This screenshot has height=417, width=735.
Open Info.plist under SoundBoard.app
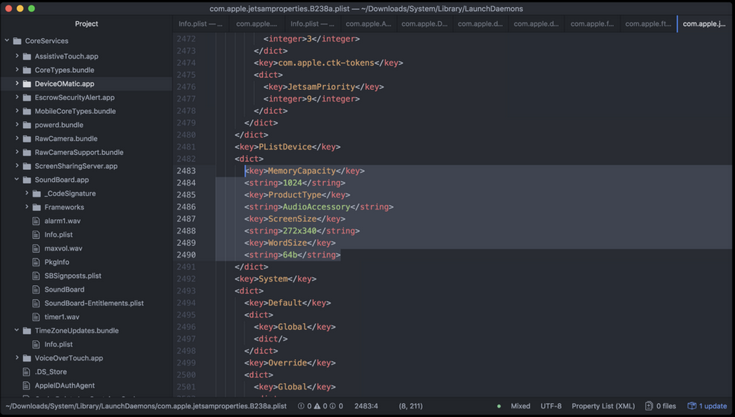coord(58,235)
